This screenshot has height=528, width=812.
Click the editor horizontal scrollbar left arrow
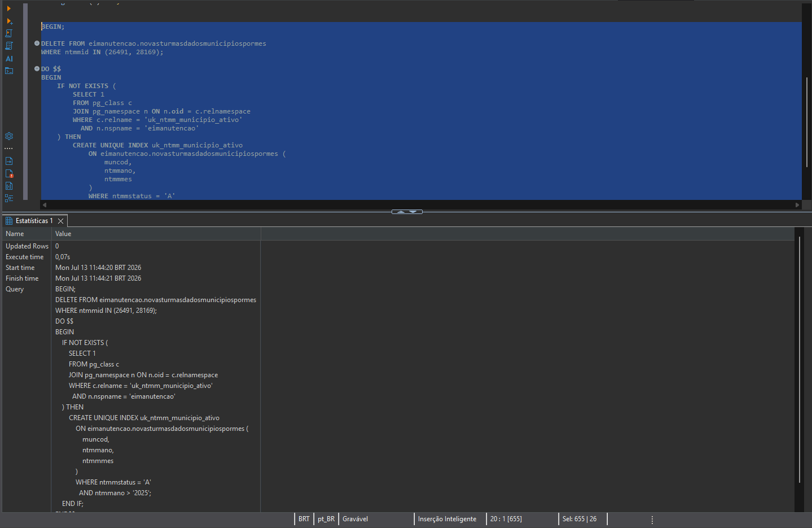coord(45,205)
